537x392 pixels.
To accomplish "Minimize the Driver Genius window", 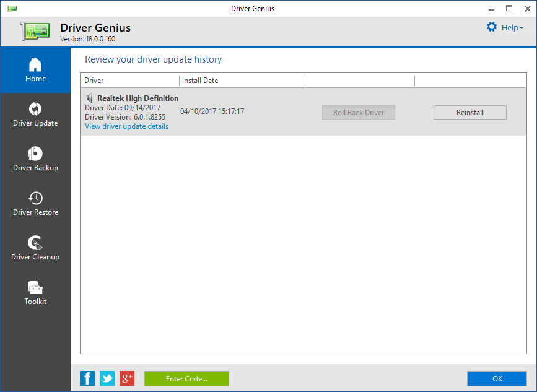I will point(491,9).
